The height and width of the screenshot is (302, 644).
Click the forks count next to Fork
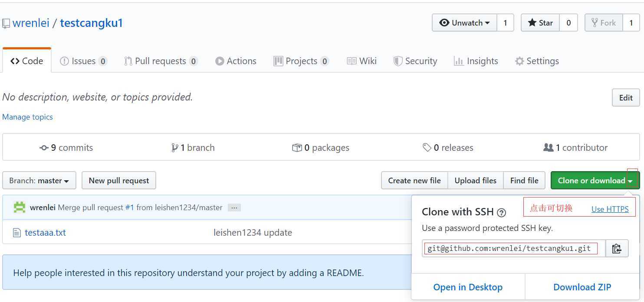point(631,23)
